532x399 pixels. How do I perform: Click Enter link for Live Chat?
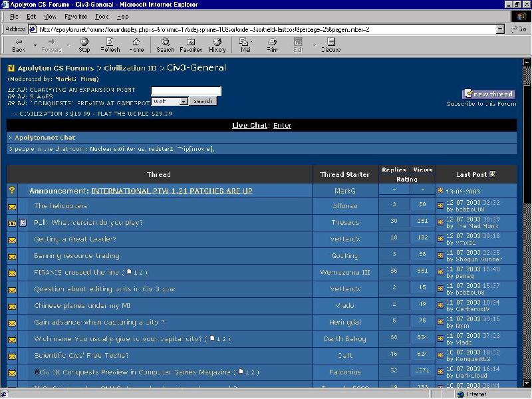tap(282, 126)
